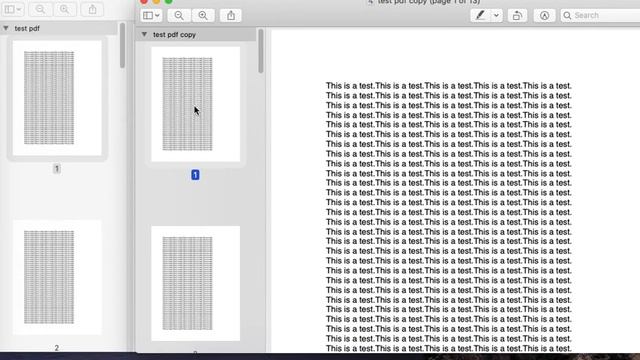Click the test pdf sidebar scrollbar
Screen dimensions: 640x360
(122, 45)
